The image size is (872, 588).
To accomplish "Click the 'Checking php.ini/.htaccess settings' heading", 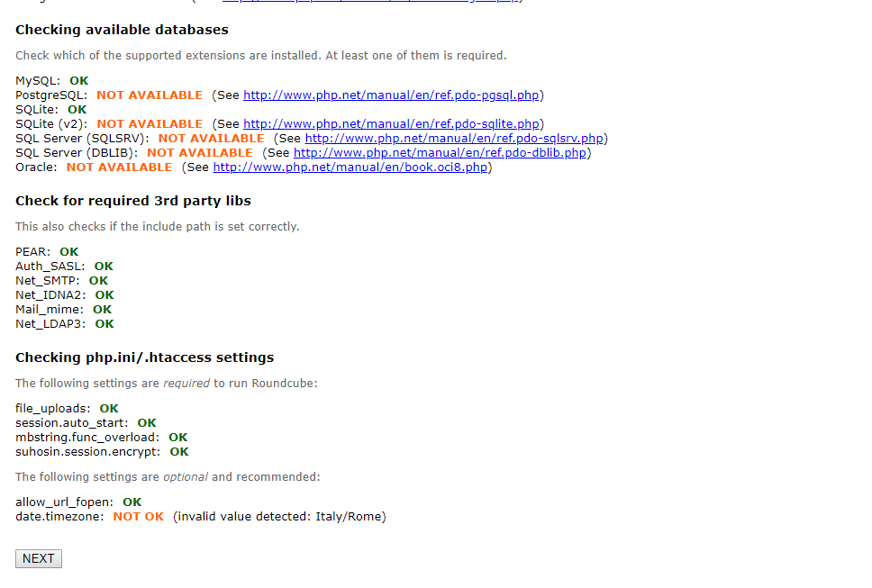I will tap(144, 357).
